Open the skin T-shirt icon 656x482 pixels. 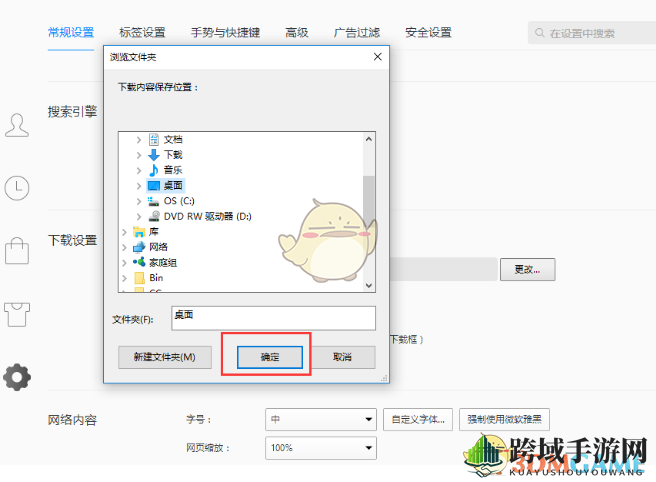point(17,314)
